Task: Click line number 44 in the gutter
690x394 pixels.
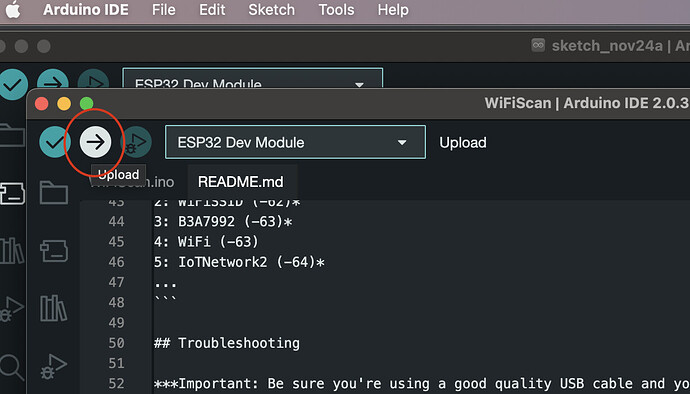Action: [117, 221]
